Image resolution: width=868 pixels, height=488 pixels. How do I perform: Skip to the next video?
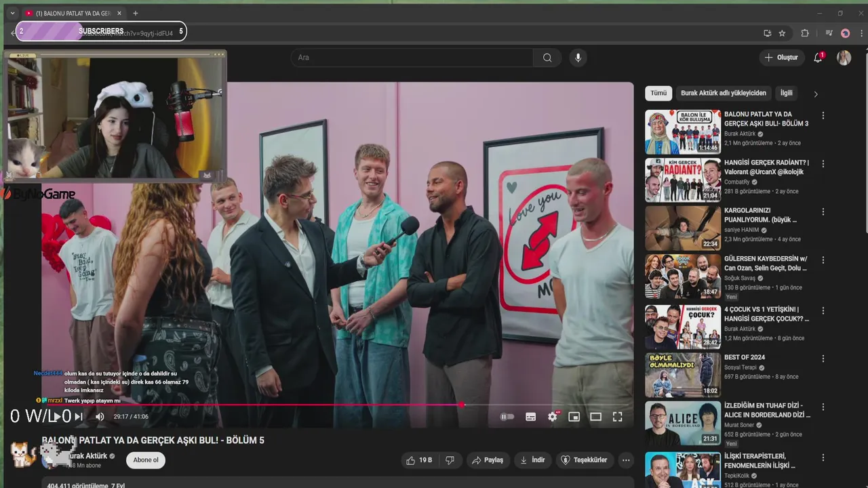pos(79,417)
